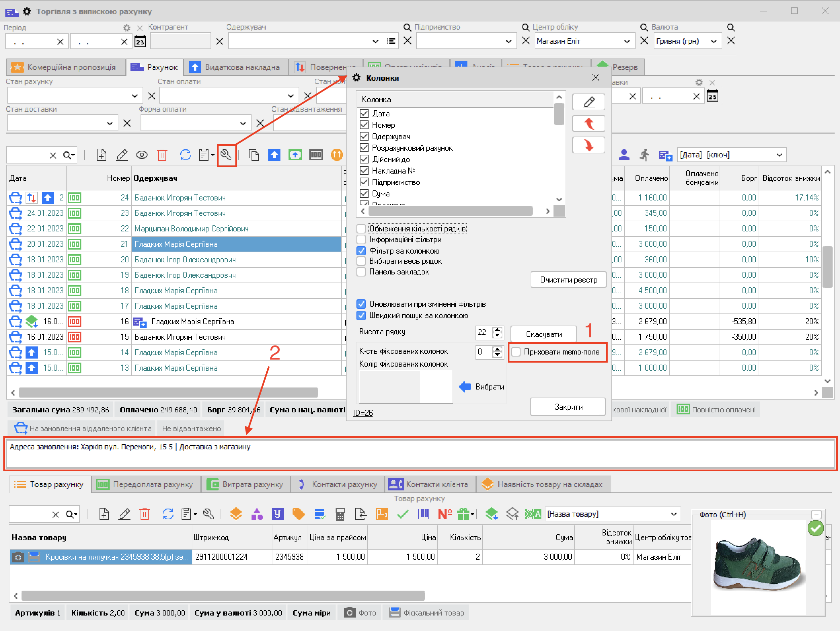Enable the Приховати memo-поле checkbox

tap(516, 352)
